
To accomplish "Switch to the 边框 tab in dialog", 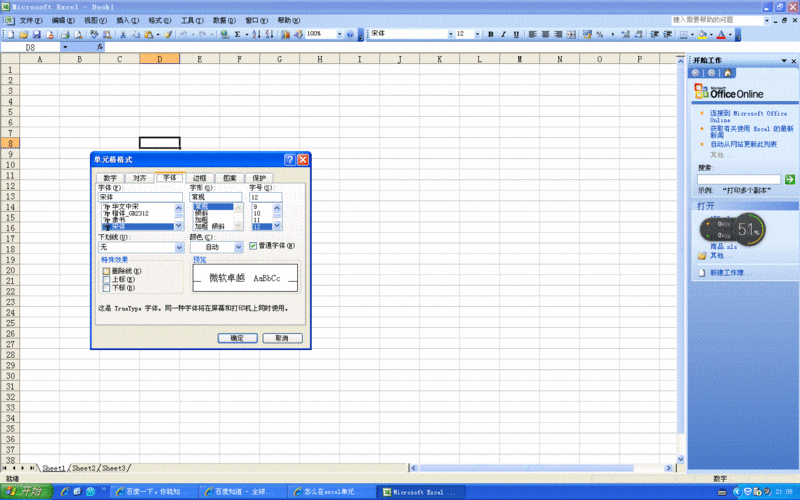I will click(x=199, y=178).
